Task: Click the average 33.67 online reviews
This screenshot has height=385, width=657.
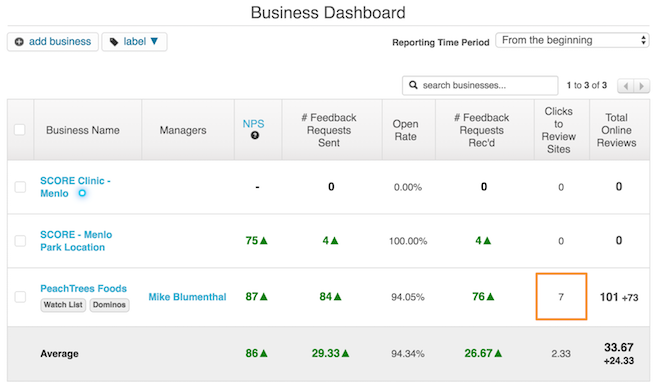Action: tap(619, 347)
